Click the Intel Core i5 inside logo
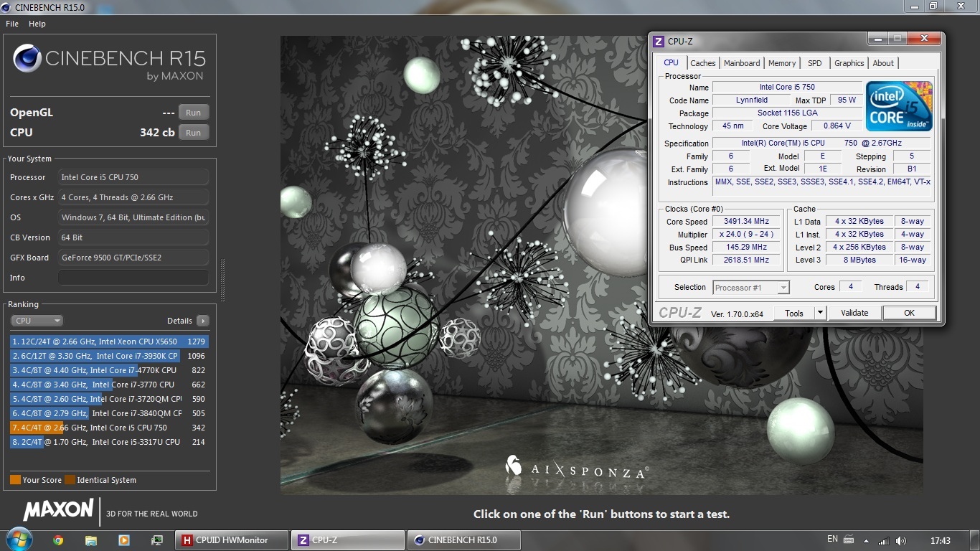The width and height of the screenshot is (980, 551). [899, 106]
